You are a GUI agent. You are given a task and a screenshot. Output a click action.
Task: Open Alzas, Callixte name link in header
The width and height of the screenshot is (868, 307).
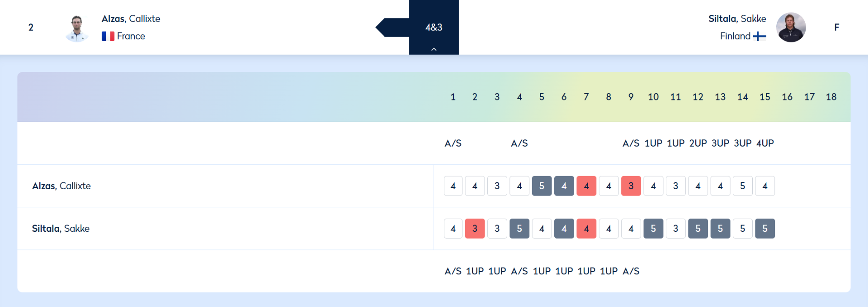(131, 19)
